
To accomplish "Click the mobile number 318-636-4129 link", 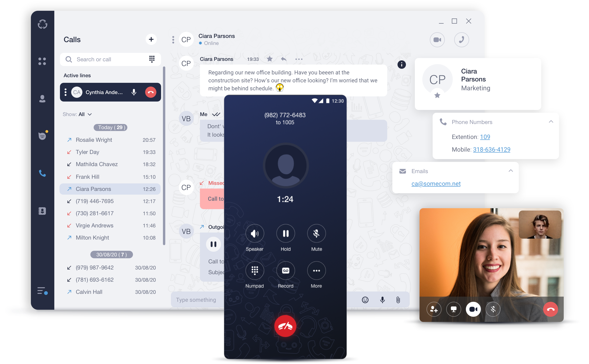I will point(492,149).
